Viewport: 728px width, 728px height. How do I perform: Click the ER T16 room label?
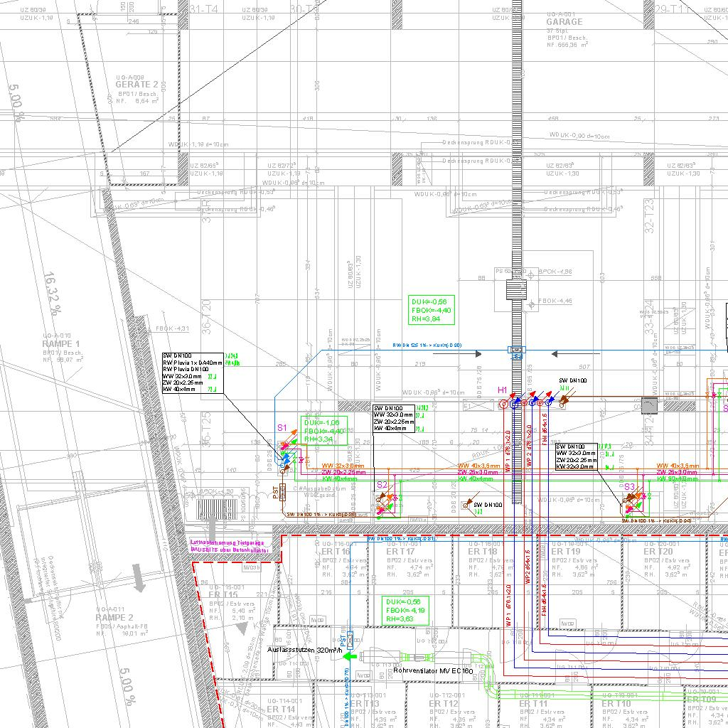tap(336, 552)
